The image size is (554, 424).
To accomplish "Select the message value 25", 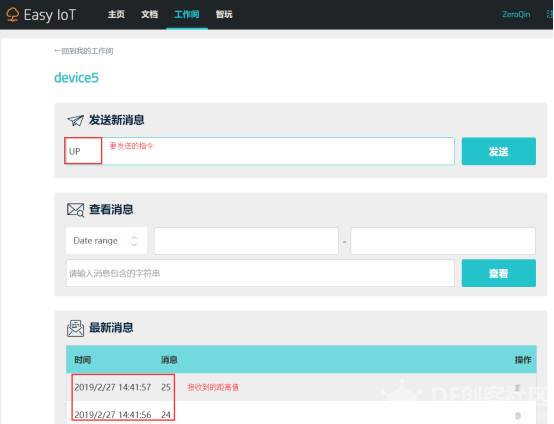I will pyautogui.click(x=166, y=387).
